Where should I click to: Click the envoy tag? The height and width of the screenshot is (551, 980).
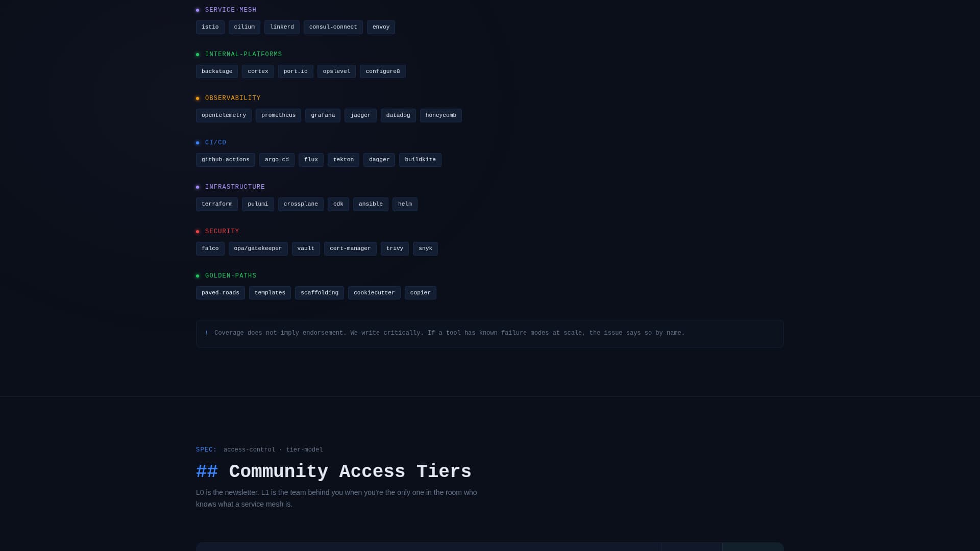[381, 28]
